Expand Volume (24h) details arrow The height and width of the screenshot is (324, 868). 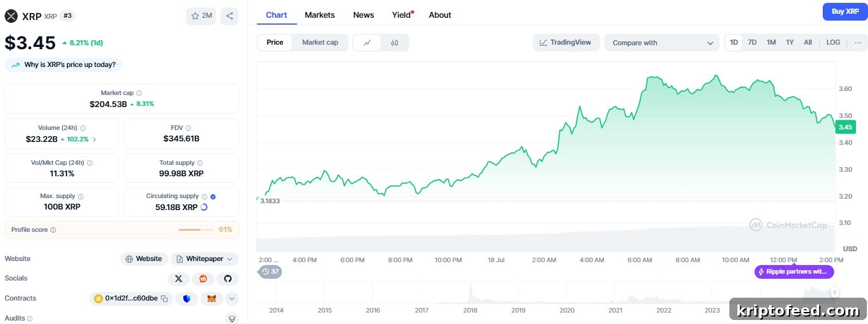[x=95, y=139]
